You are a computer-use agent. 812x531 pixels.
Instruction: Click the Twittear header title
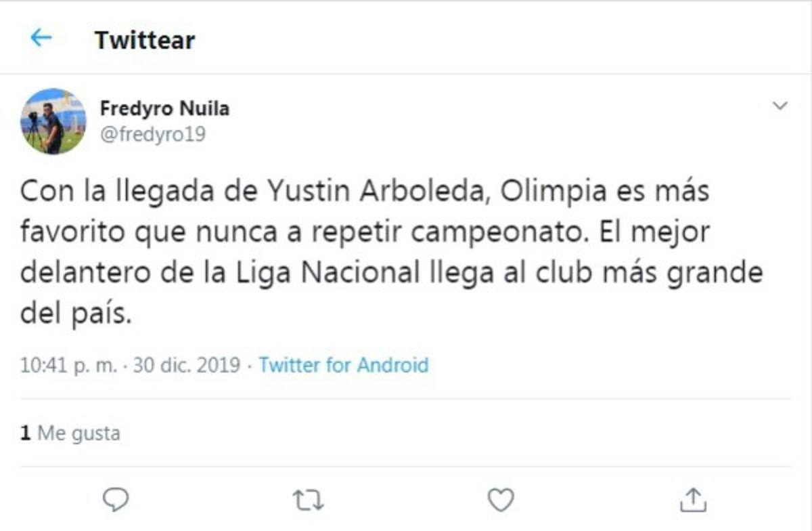click(x=145, y=40)
